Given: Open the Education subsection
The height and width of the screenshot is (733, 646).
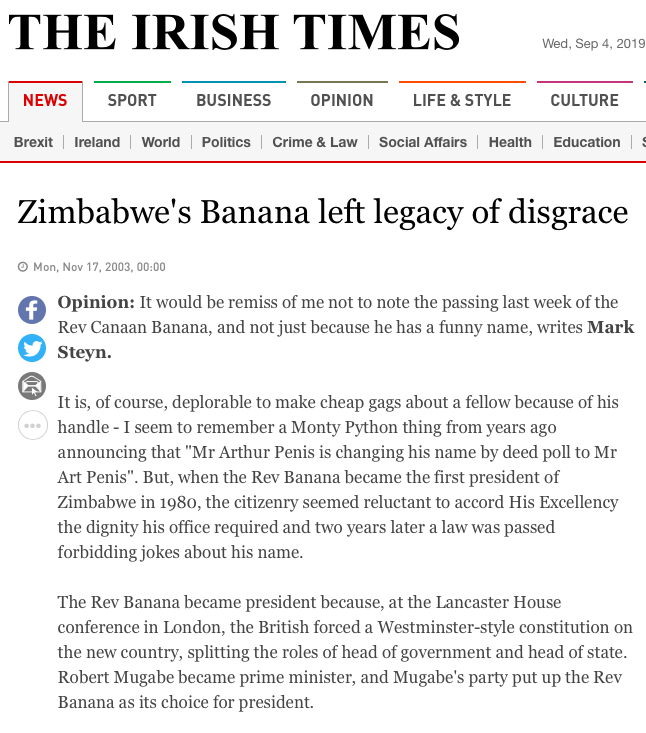Looking at the screenshot, I should (x=587, y=142).
